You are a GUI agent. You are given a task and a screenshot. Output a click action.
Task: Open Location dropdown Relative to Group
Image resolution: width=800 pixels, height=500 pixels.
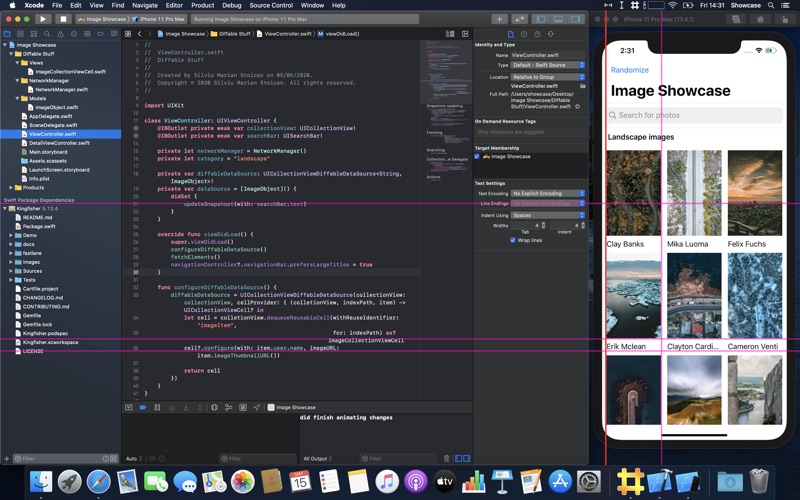pyautogui.click(x=547, y=77)
